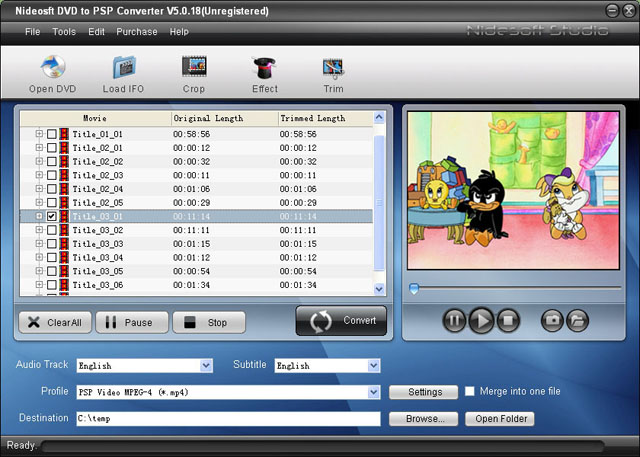
Task: Open the snapshot folder icon
Action: 577,321
